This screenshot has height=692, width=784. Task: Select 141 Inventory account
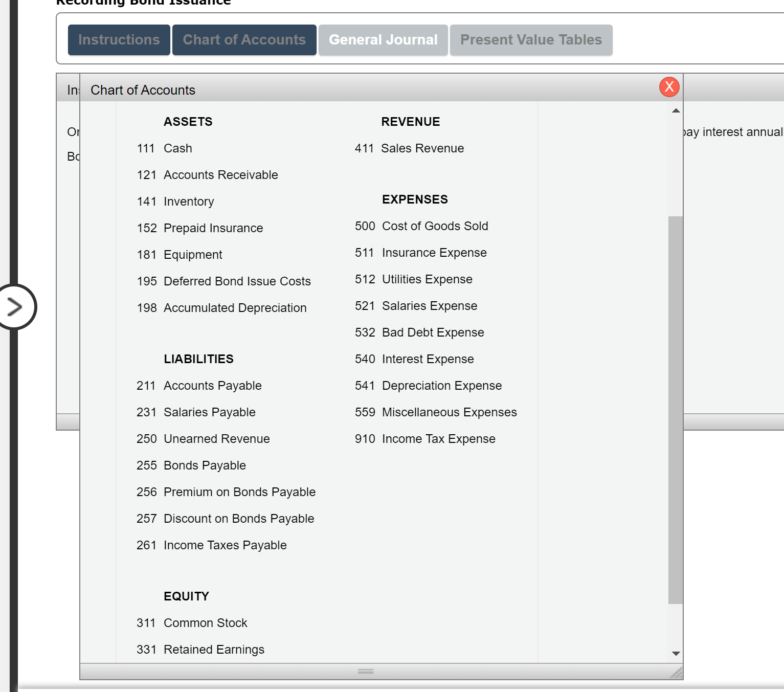(175, 202)
